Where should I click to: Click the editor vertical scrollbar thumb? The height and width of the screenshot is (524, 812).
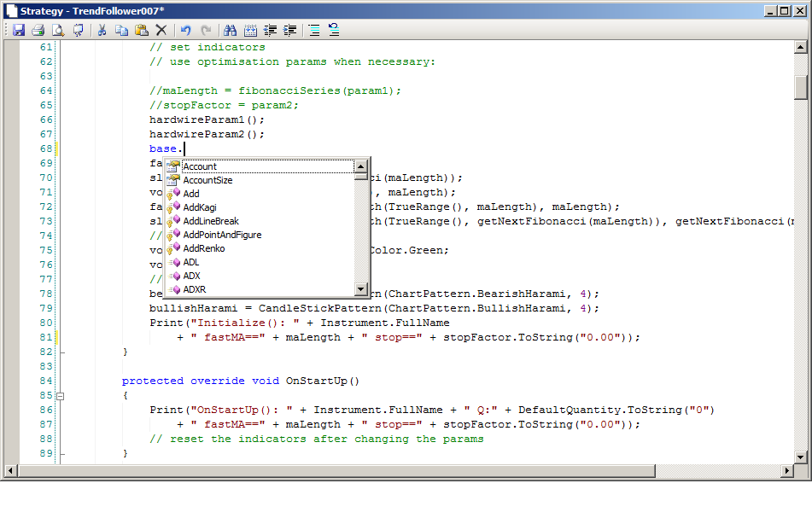[x=801, y=88]
